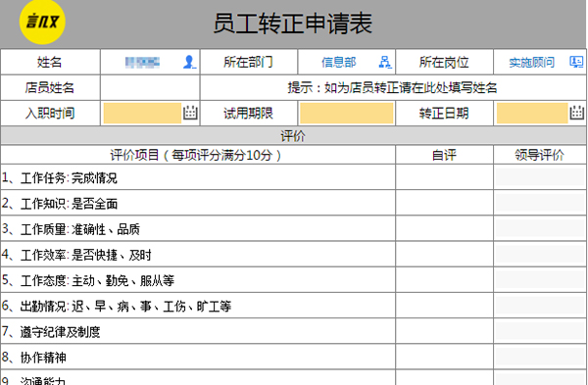Open the department picker icon next to 信息部

click(385, 62)
